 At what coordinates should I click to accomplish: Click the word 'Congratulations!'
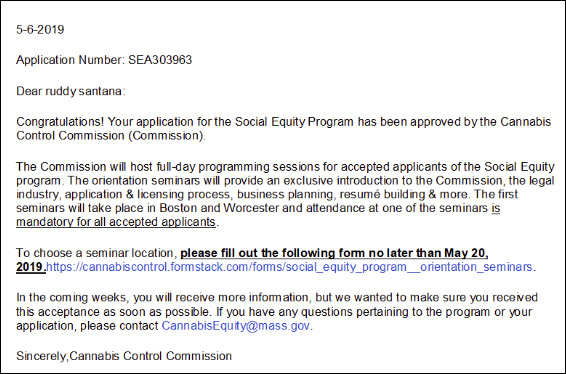click(60, 122)
